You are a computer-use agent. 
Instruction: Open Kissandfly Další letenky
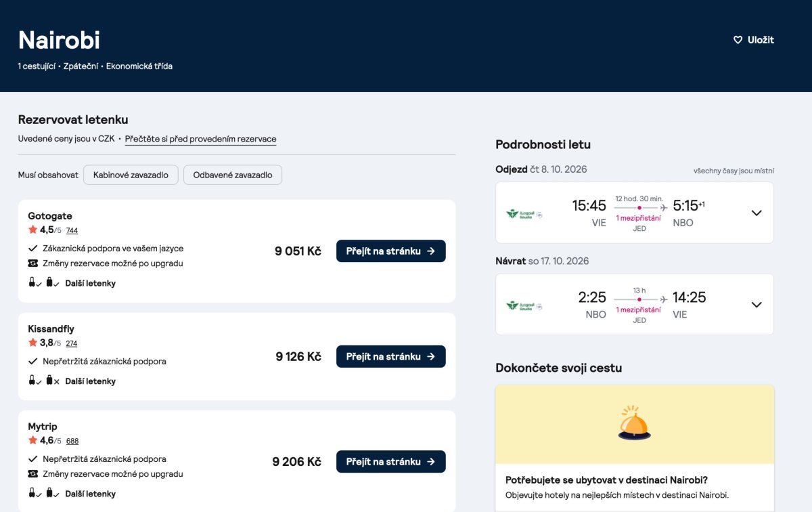[91, 381]
